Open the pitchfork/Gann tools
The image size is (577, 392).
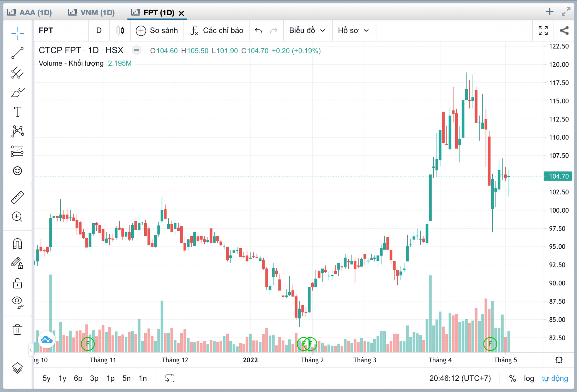(x=18, y=73)
